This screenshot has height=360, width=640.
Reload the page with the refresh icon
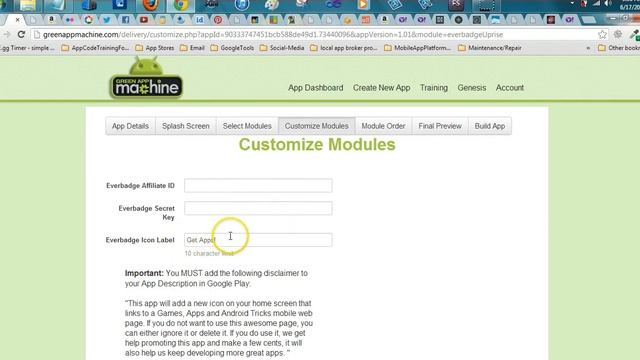point(21,35)
